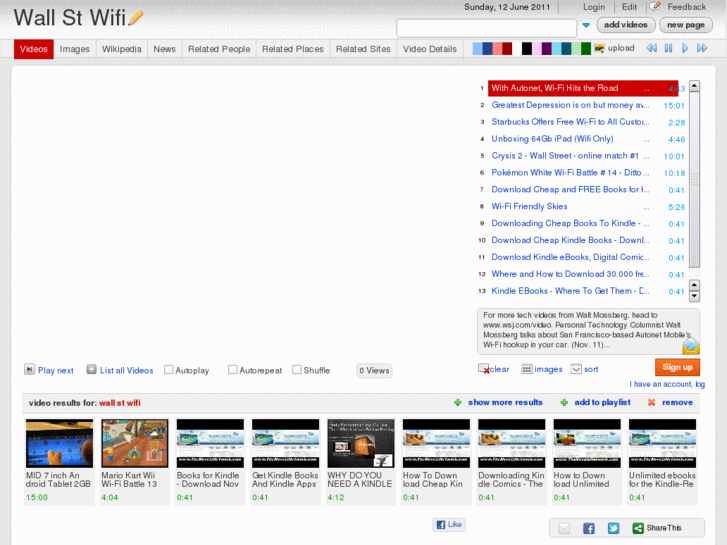Open the Video Details tab

(x=430, y=49)
